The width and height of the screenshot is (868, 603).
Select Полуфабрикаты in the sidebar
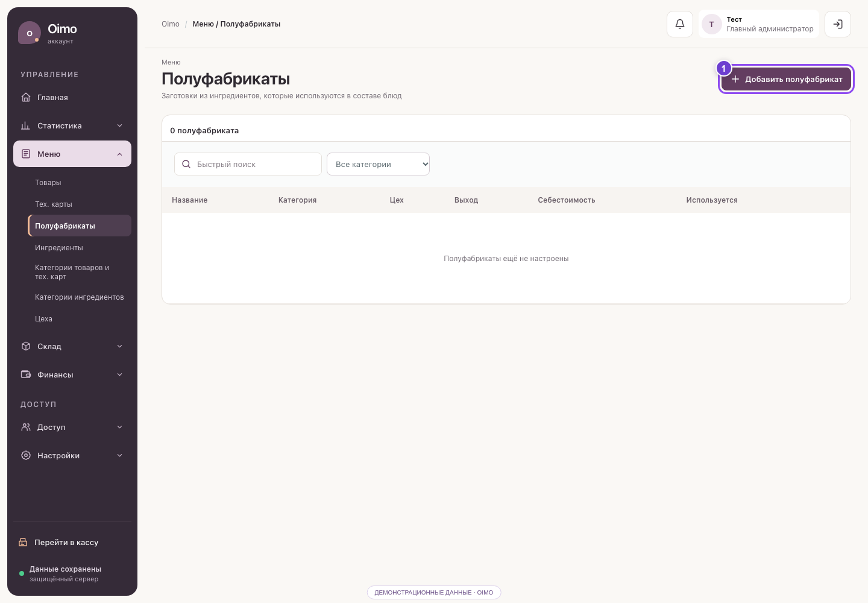80,226
